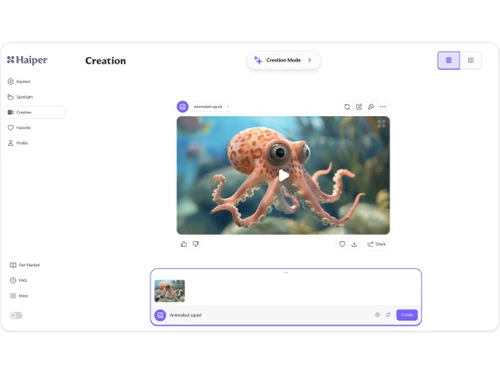Play the octopus video
The height and width of the screenshot is (375, 500).
pos(284,175)
